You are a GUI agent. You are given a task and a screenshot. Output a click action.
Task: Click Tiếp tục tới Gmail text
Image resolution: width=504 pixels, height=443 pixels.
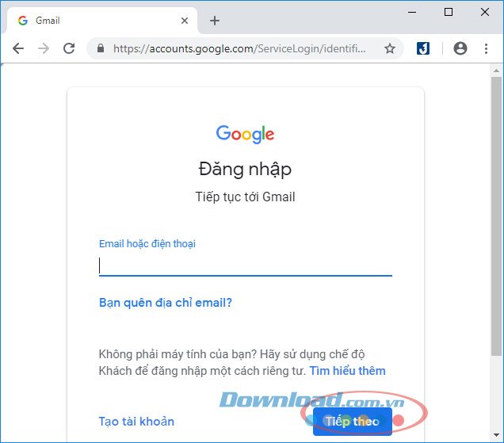click(245, 197)
